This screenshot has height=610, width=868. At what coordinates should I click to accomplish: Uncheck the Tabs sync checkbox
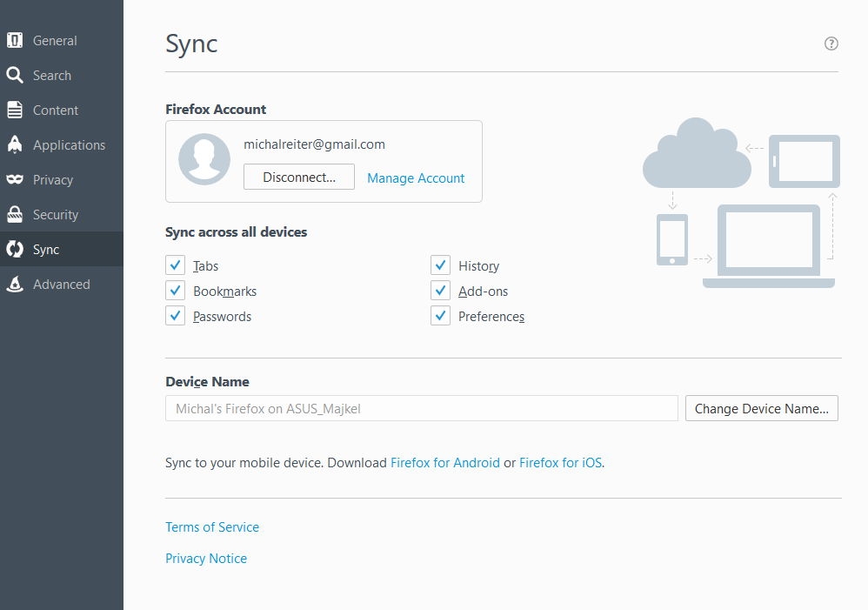176,265
